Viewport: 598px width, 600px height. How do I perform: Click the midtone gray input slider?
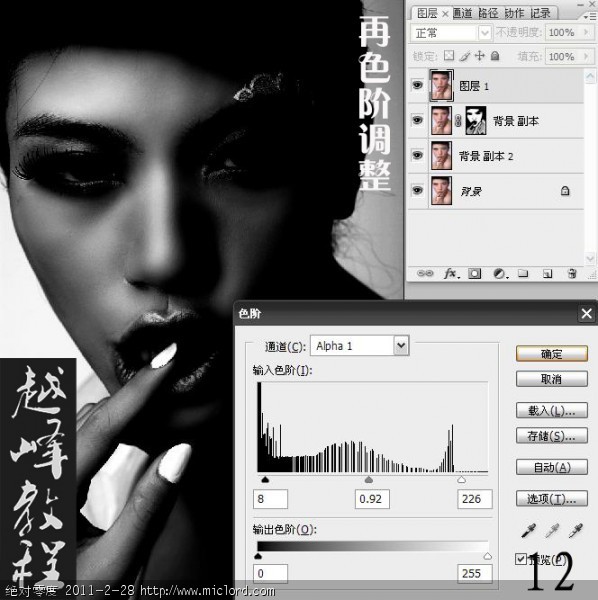(368, 480)
